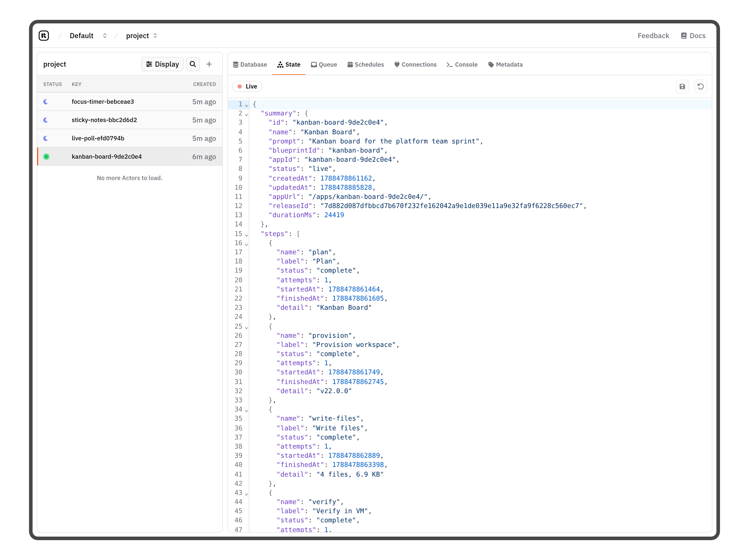
Task: Click the "Kanban board for the platform team sprint" prompt
Action: pos(394,141)
